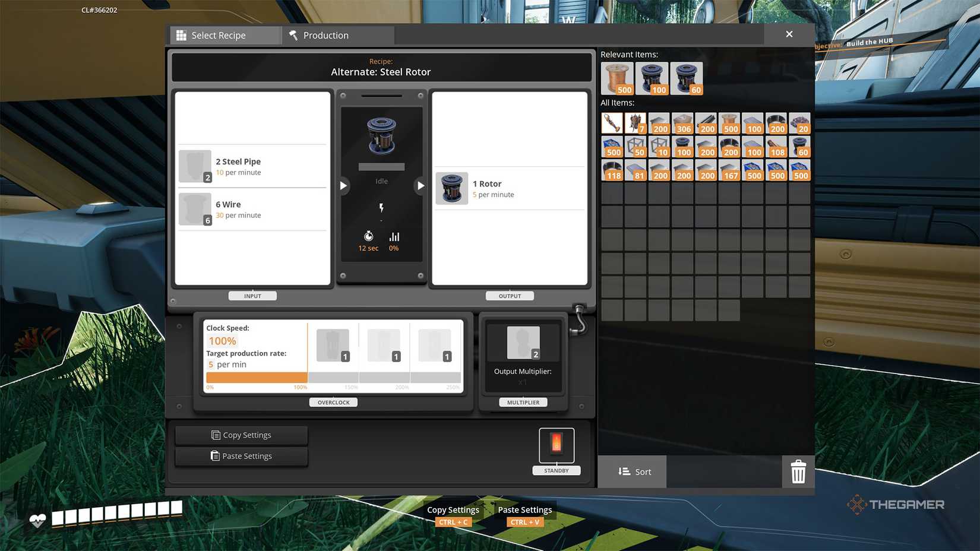Click the 100% clock speed input field
Image resolution: width=980 pixels, height=551 pixels.
click(223, 341)
